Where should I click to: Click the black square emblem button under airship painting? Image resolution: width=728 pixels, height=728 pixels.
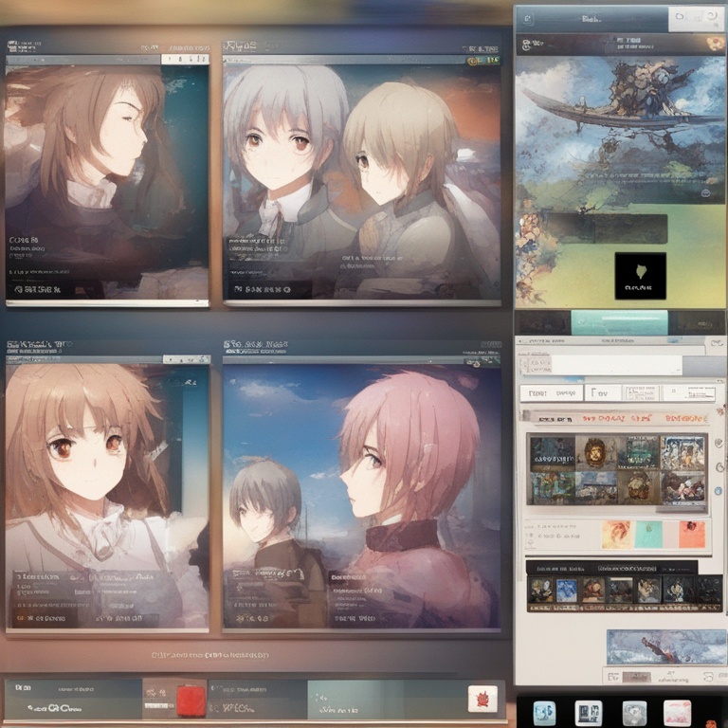640,276
